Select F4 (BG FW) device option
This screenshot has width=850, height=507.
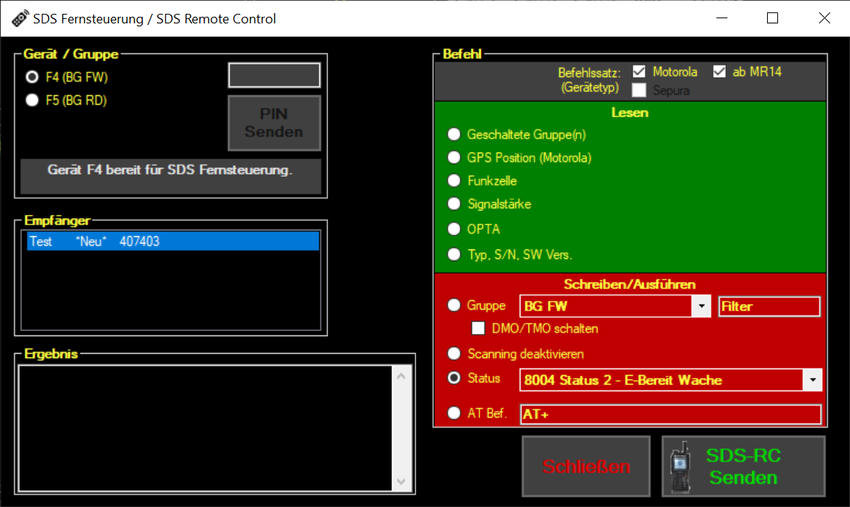coord(33,77)
